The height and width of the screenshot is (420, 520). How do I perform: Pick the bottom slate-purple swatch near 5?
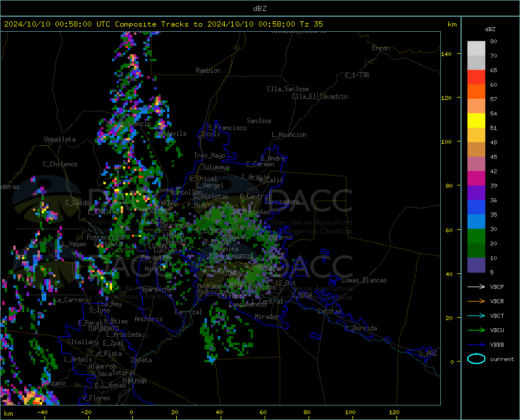pyautogui.click(x=476, y=265)
